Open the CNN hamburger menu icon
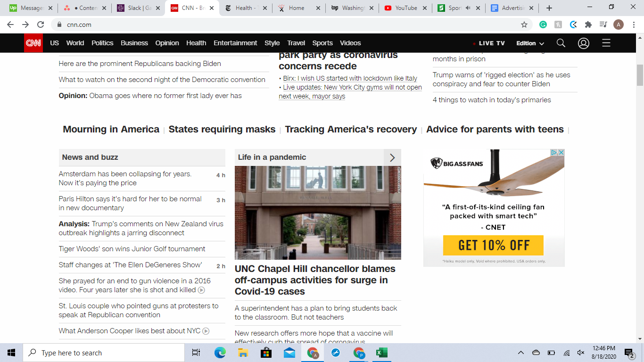Viewport: 644px width, 362px height. pyautogui.click(x=606, y=43)
